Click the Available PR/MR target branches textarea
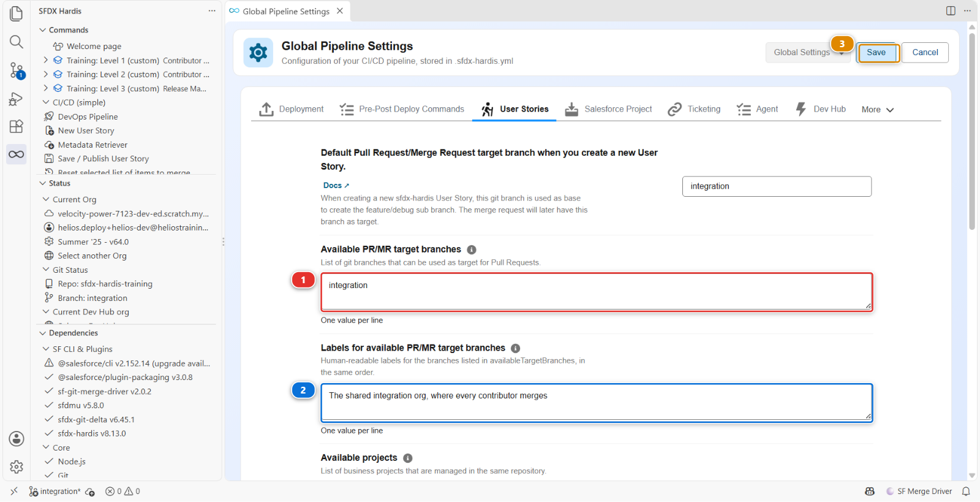Image resolution: width=980 pixels, height=502 pixels. click(x=597, y=292)
